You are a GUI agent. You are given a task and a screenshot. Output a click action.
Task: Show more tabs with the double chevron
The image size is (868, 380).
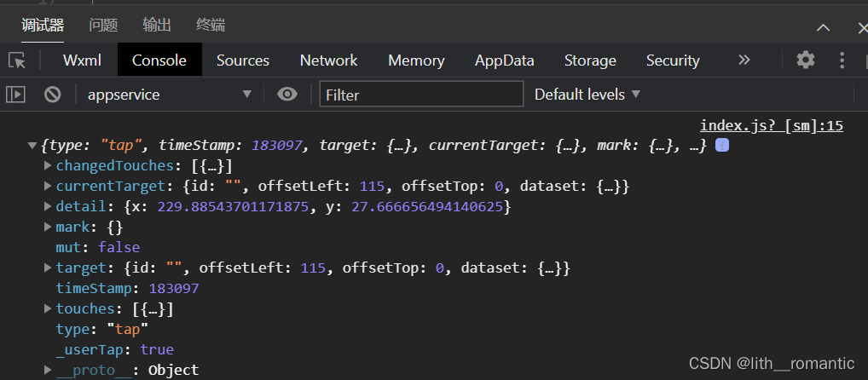coord(744,60)
